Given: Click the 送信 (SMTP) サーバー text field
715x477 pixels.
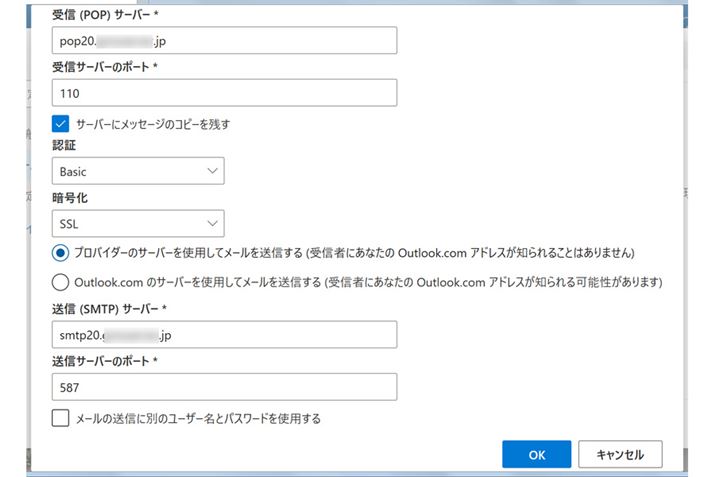Looking at the screenshot, I should (224, 335).
